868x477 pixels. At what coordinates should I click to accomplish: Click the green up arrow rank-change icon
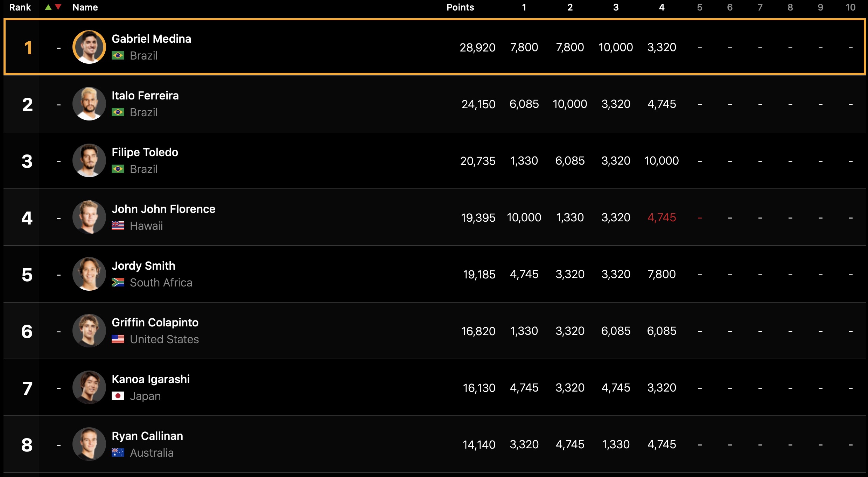[x=48, y=7]
